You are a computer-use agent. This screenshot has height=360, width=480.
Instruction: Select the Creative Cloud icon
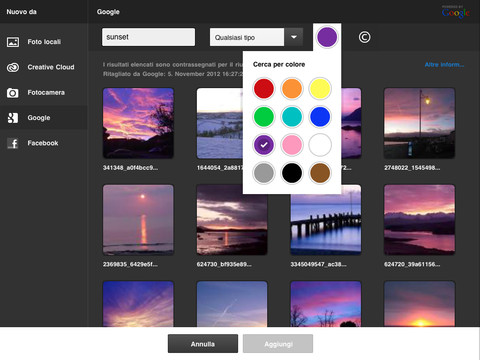click(13, 67)
